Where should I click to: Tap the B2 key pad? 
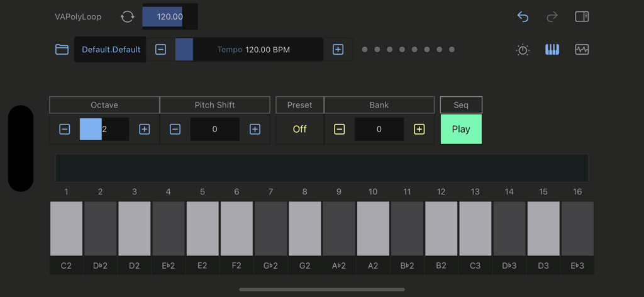[441, 229]
